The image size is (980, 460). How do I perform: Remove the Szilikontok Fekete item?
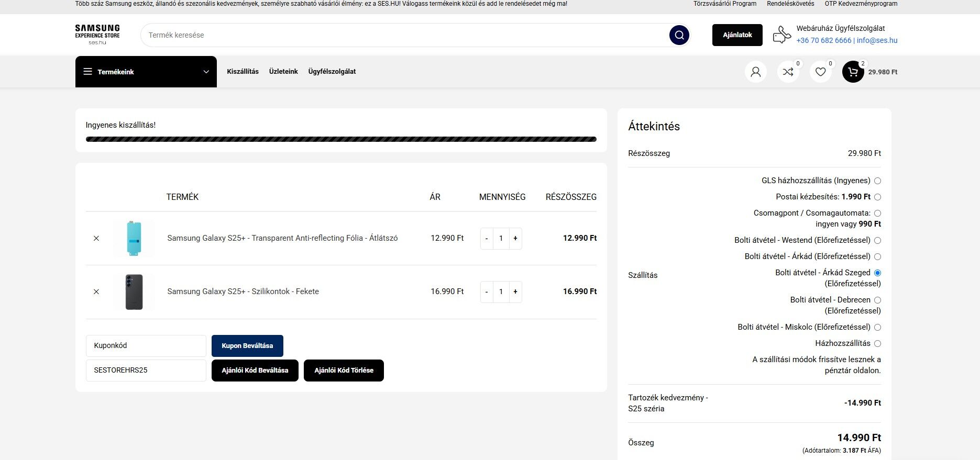click(x=96, y=291)
